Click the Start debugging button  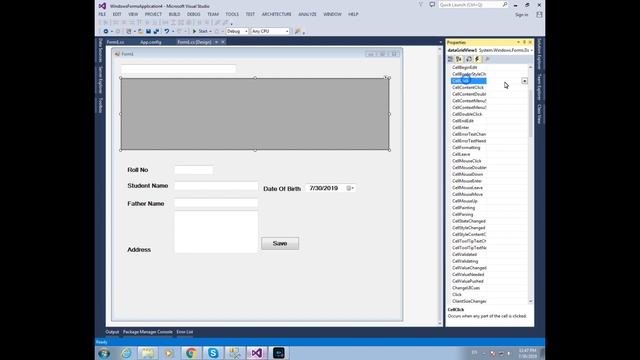tap(200, 31)
